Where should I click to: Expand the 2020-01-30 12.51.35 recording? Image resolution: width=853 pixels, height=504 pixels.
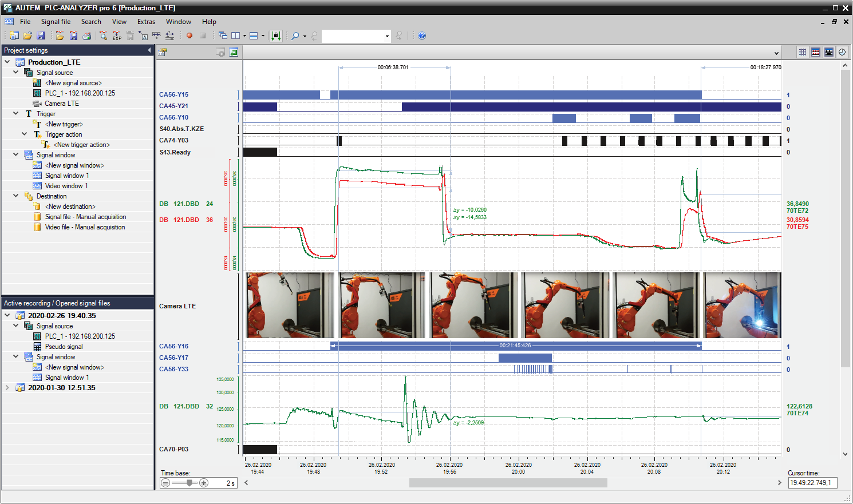(x=7, y=387)
